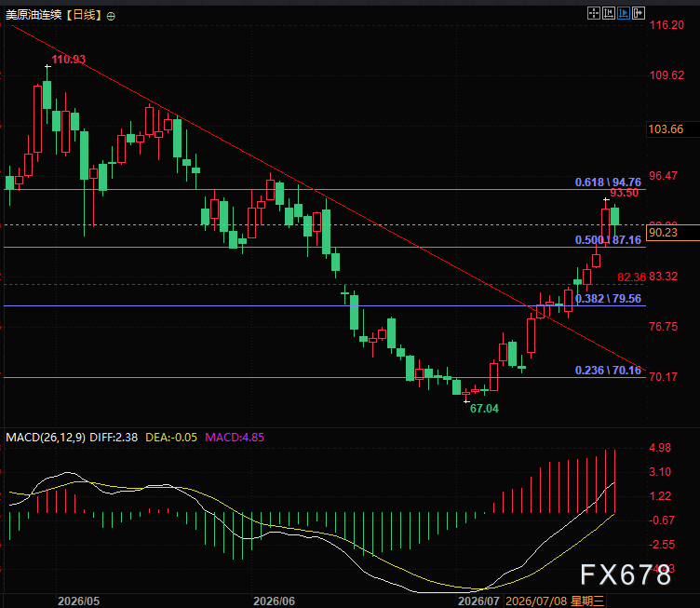
Task: Click the panel exit arrow icon
Action: click(x=639, y=13)
